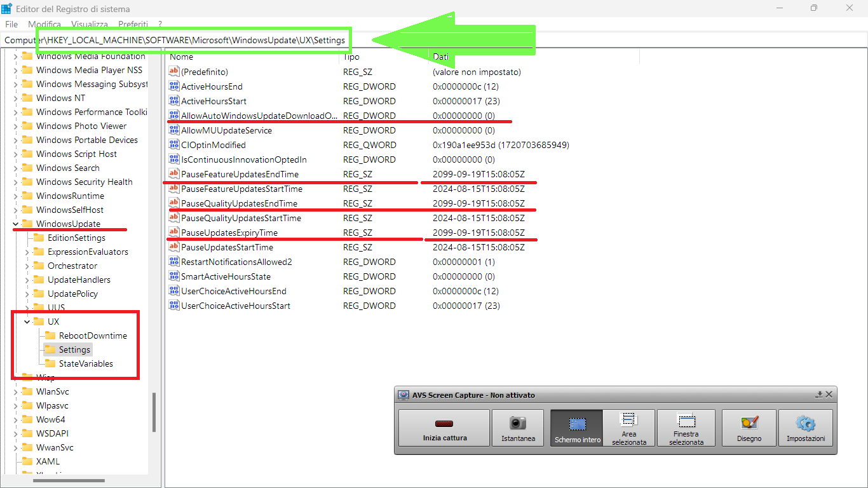Click the ActiveHoursEnd DWORD value icon
This screenshot has width=868, height=488.
pos(174,86)
